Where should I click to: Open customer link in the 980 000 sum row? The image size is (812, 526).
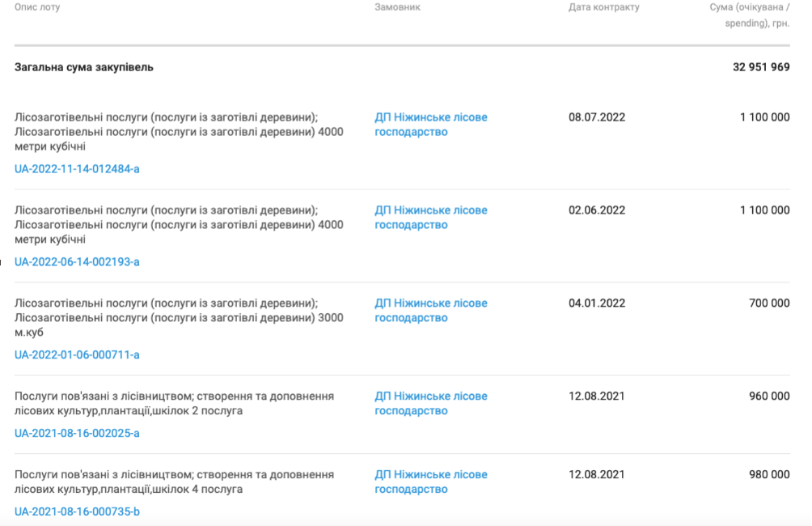[430, 481]
